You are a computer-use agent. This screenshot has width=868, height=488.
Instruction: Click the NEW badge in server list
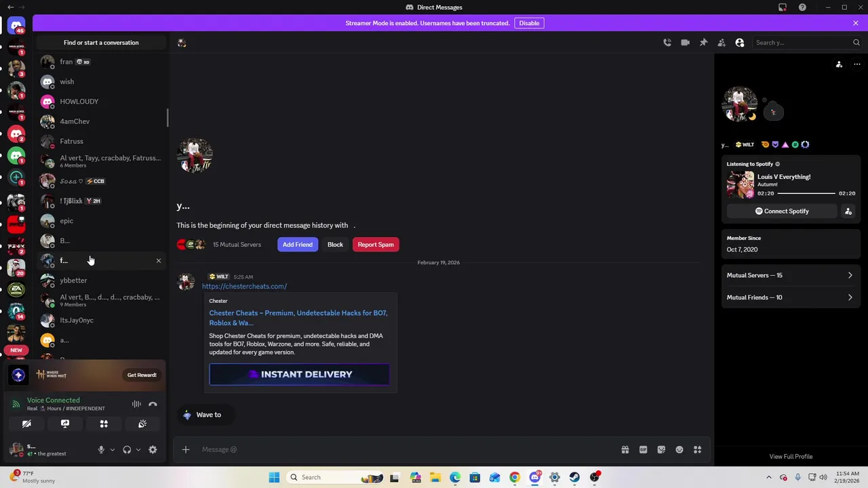coord(16,350)
